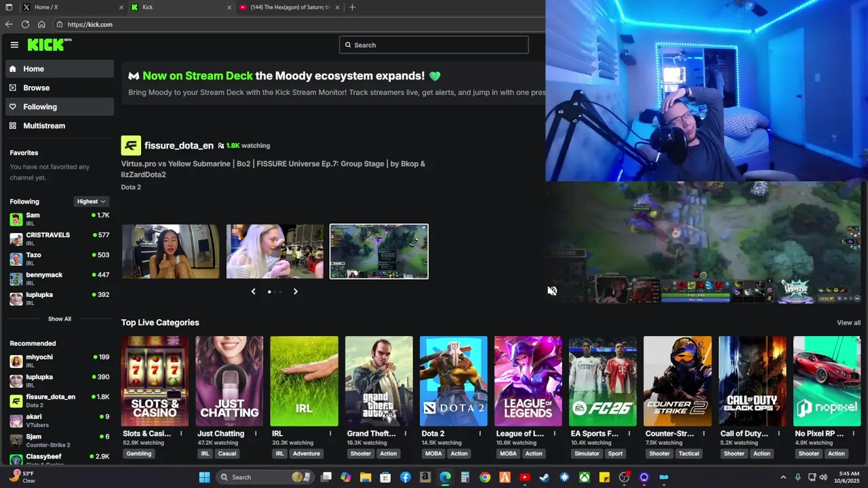Open the hamburger menu next to Kick logo
Image resolution: width=868 pixels, height=488 pixels.
14,45
